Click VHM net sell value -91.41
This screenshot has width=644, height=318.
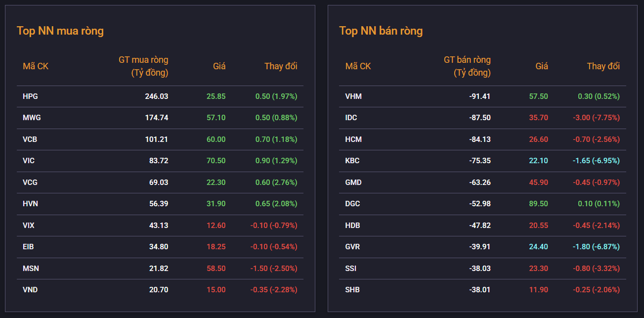480,96
